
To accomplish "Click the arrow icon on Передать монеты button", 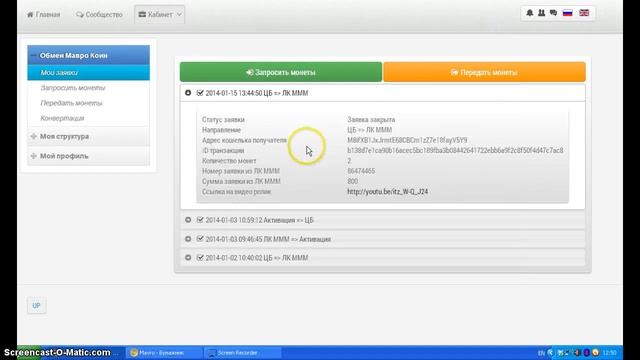I will click(454, 72).
